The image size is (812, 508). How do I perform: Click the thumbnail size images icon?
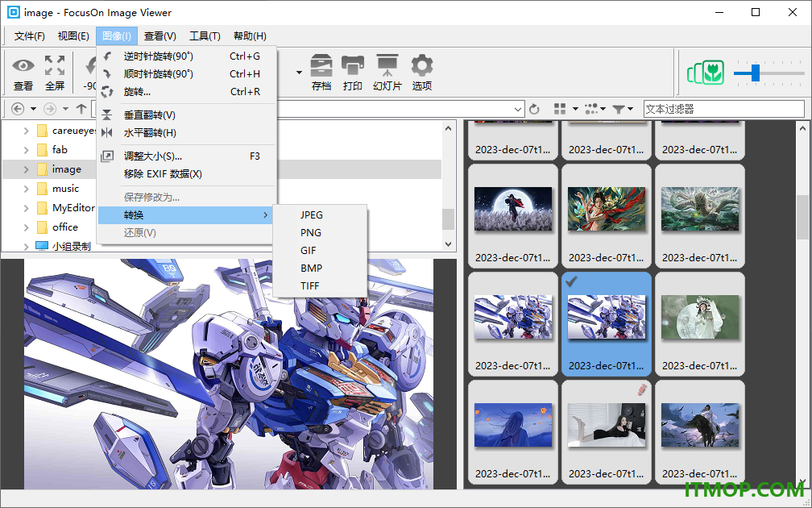[x=706, y=73]
